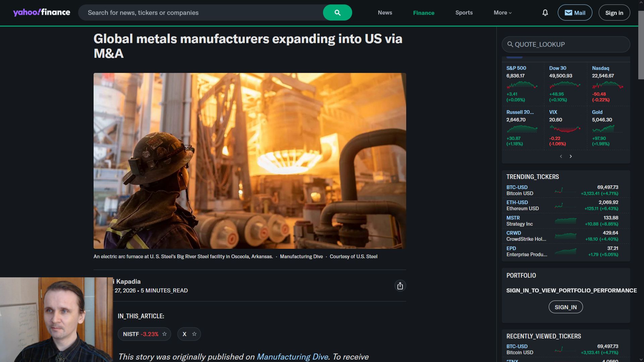The height and width of the screenshot is (362, 644).
Task: Star the NISTF ticker to watchlist
Action: click(x=164, y=334)
